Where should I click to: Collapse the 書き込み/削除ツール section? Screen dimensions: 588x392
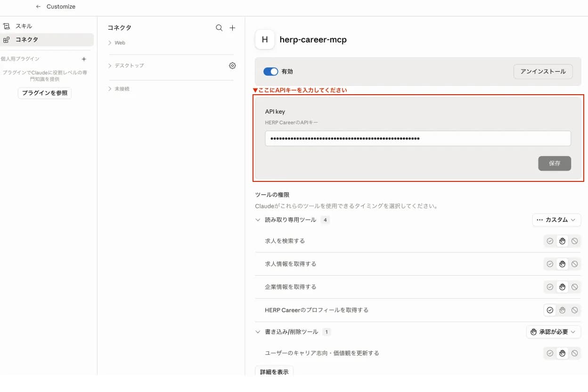(x=258, y=332)
